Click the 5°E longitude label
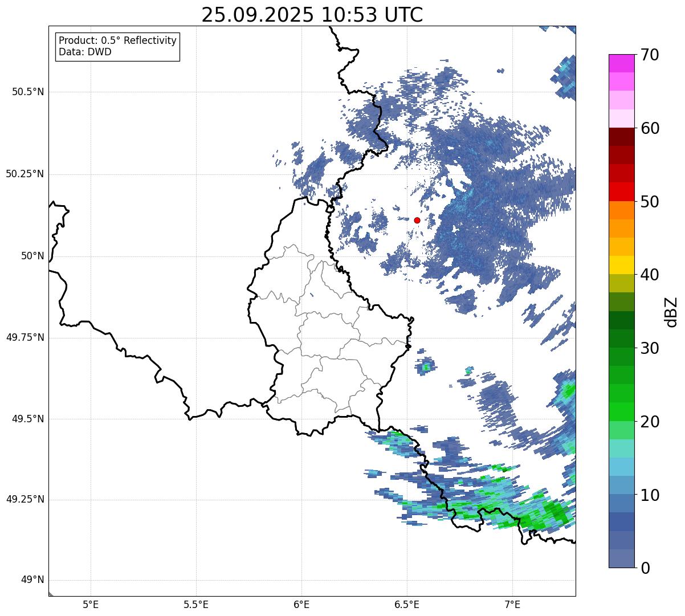 tap(91, 604)
